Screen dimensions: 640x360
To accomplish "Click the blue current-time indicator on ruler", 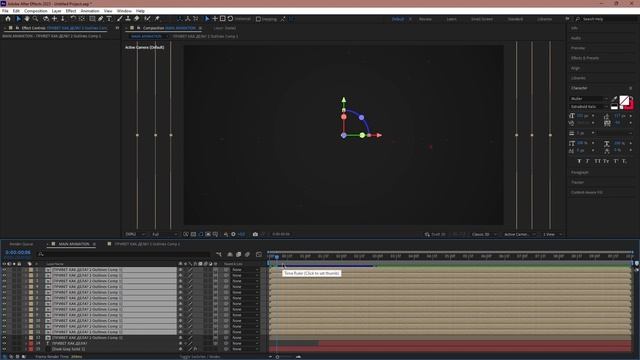I will (x=277, y=257).
